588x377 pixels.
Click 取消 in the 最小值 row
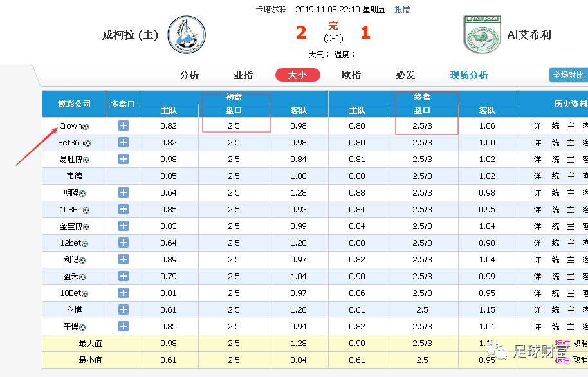[x=580, y=360]
